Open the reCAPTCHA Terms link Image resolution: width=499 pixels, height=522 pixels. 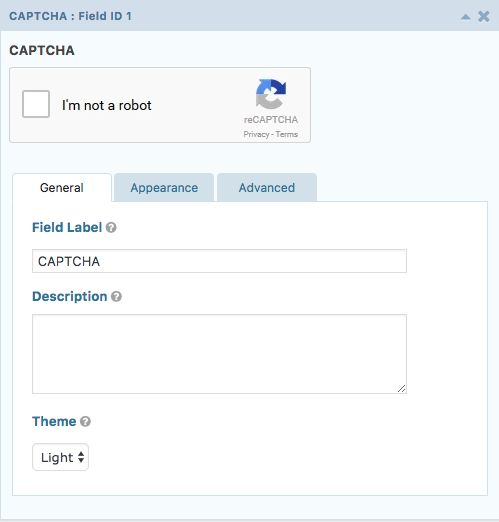point(287,134)
